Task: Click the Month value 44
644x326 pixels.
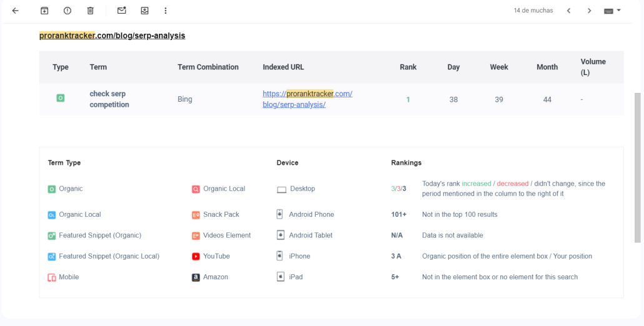Action: point(547,99)
